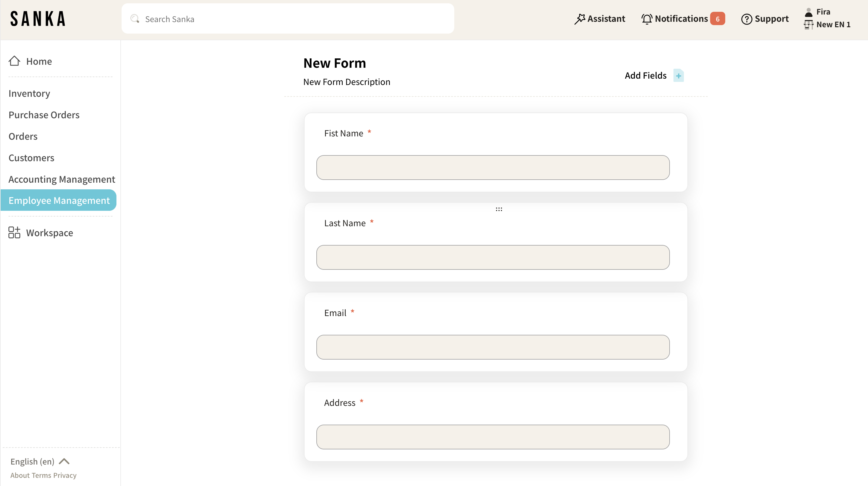Click the Last Name drag handle dots
This screenshot has height=486, width=868.
tap(499, 209)
